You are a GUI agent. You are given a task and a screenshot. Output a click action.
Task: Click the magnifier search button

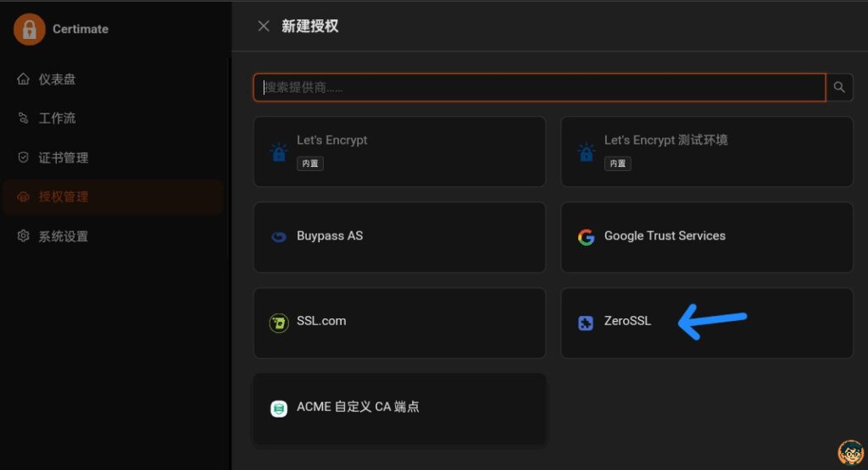pos(839,87)
